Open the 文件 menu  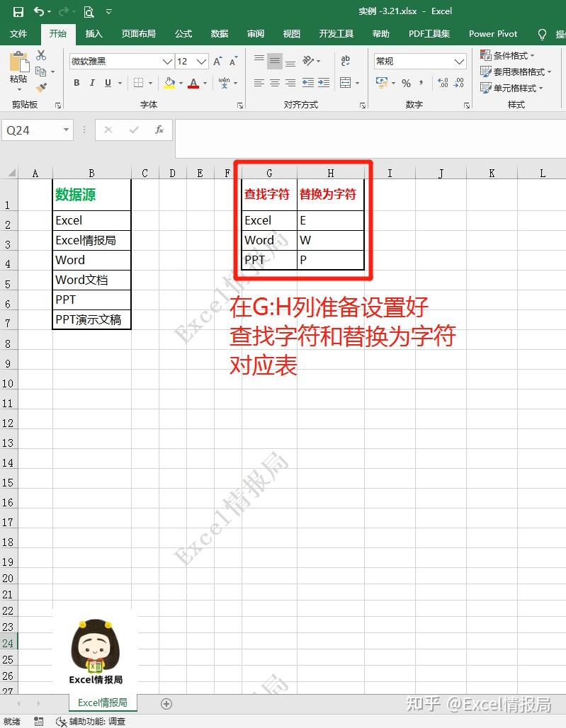click(18, 34)
